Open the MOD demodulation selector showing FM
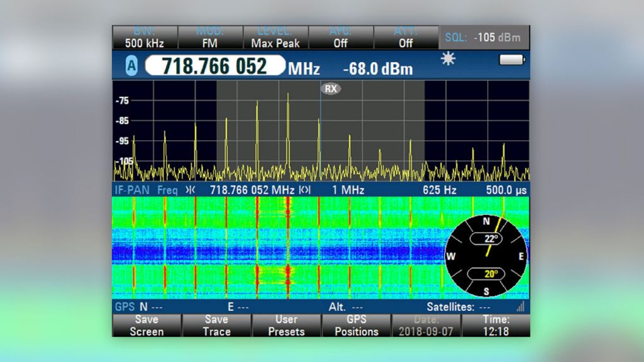This screenshot has height=362, width=644. coord(211,36)
